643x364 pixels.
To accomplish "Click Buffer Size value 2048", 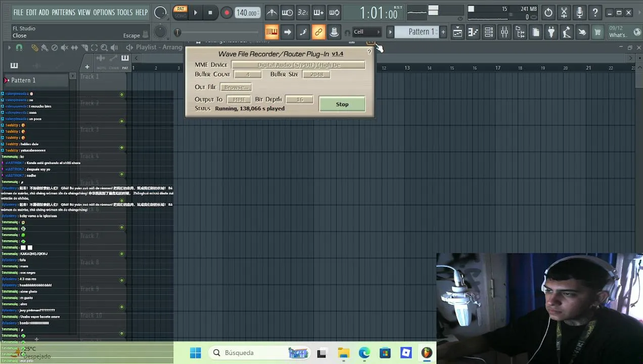I will click(x=316, y=74).
